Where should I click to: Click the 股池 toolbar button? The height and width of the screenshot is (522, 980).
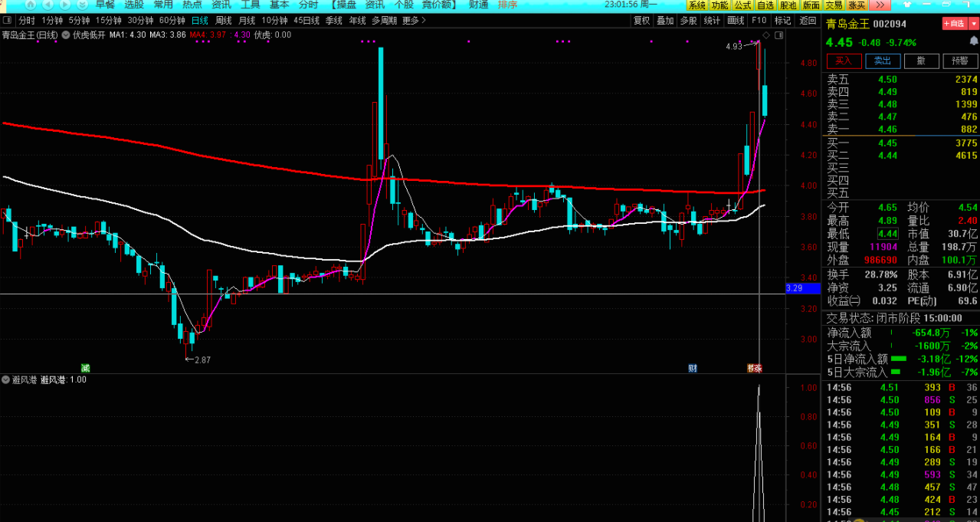click(788, 5)
